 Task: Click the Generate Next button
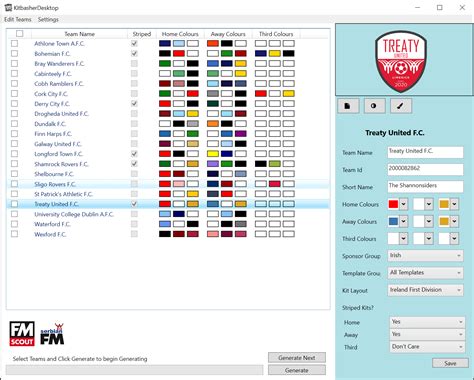click(297, 358)
